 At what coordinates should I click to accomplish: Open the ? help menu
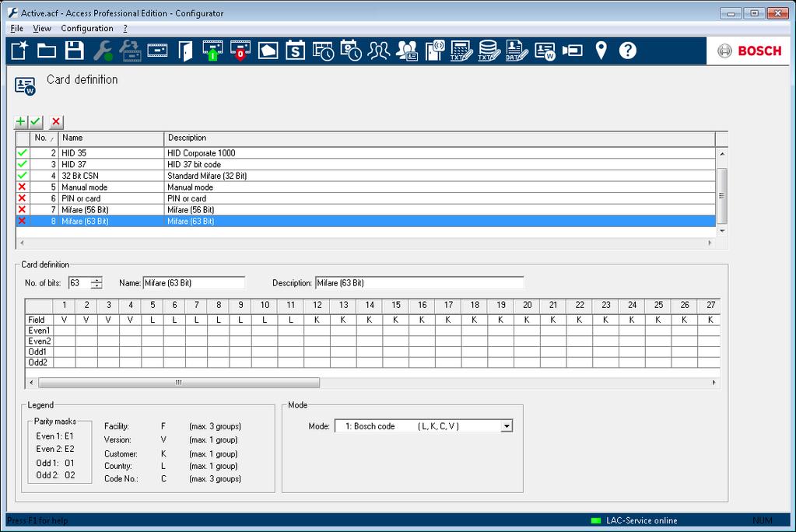[x=125, y=29]
